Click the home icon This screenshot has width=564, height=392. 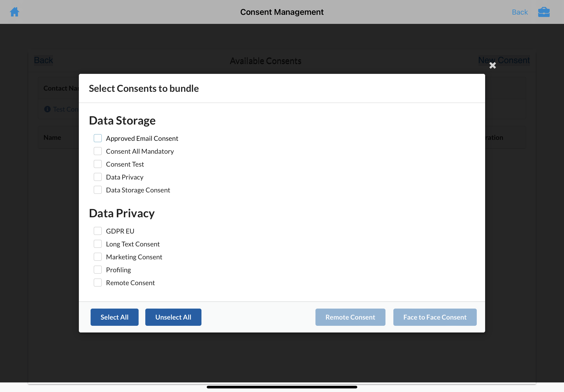[15, 12]
